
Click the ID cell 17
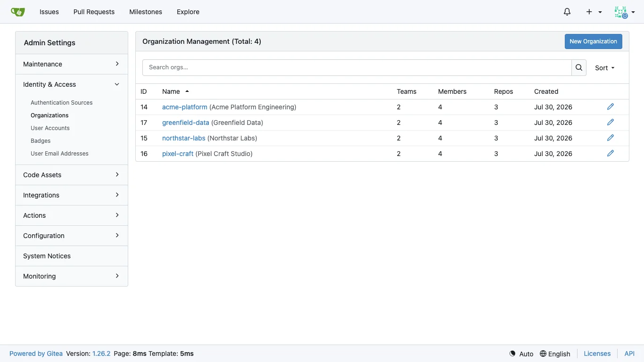pos(144,123)
